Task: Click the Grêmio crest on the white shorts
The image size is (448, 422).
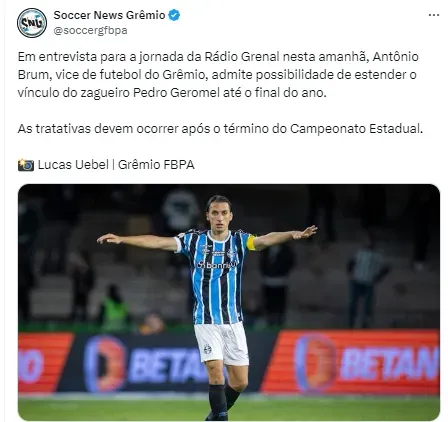Action: point(207,349)
